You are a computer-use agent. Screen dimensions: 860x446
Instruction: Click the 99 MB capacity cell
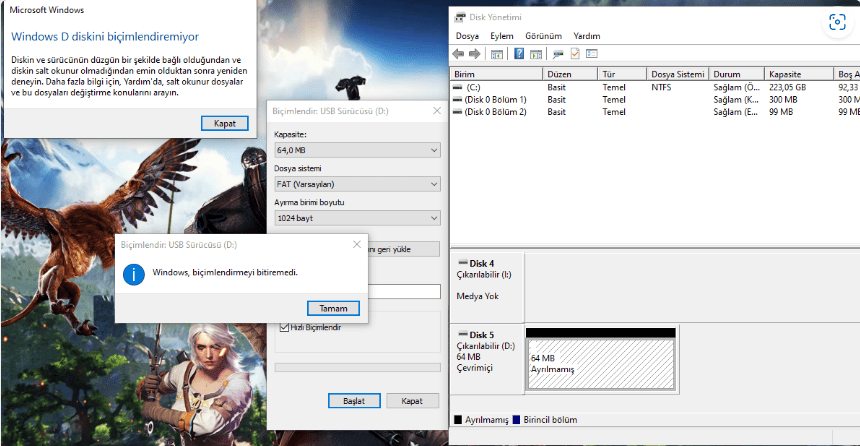click(780, 112)
